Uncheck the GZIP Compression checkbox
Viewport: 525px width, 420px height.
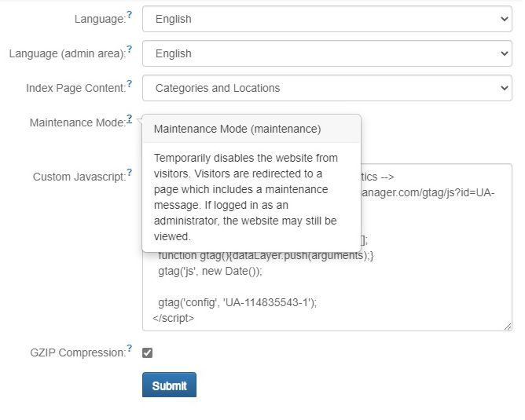tap(147, 352)
